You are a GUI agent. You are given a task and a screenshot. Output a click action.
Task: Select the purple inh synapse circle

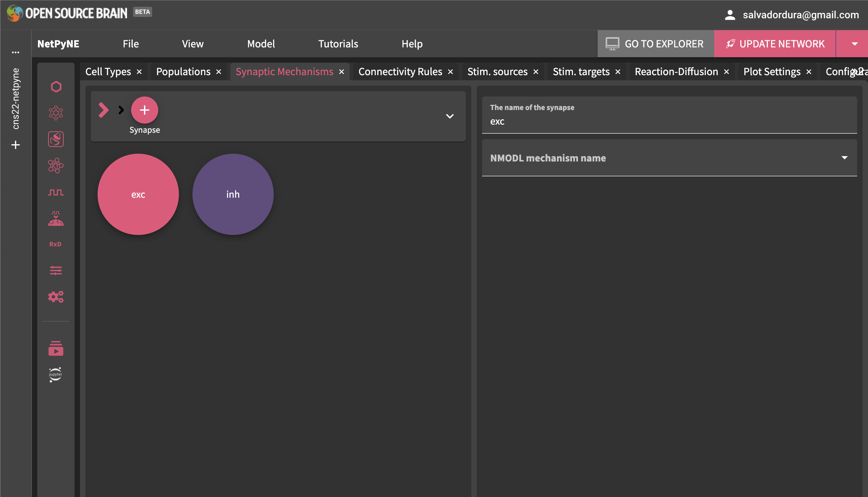[x=233, y=194]
